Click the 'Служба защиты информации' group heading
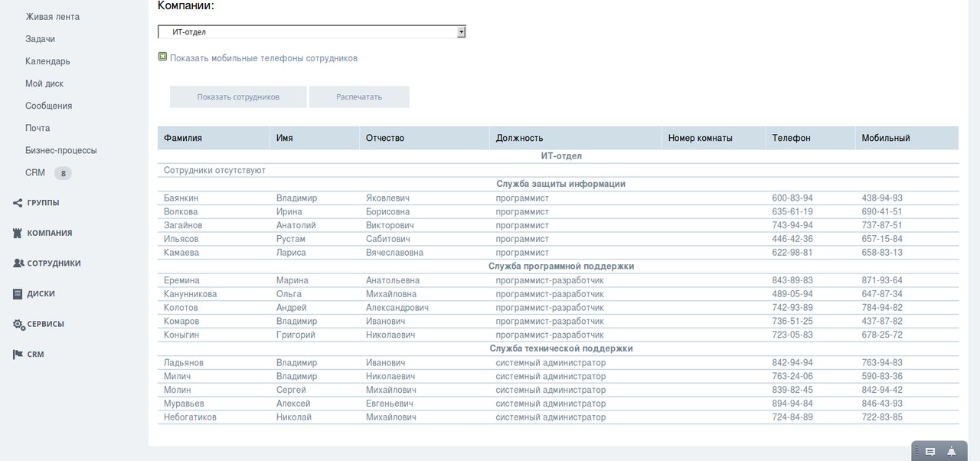 (x=561, y=184)
